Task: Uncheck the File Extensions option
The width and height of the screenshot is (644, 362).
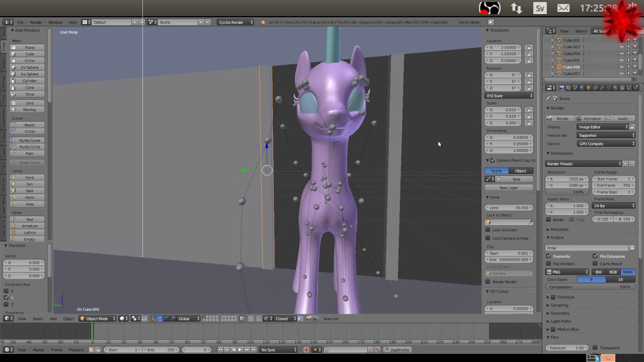Action: (x=595, y=256)
